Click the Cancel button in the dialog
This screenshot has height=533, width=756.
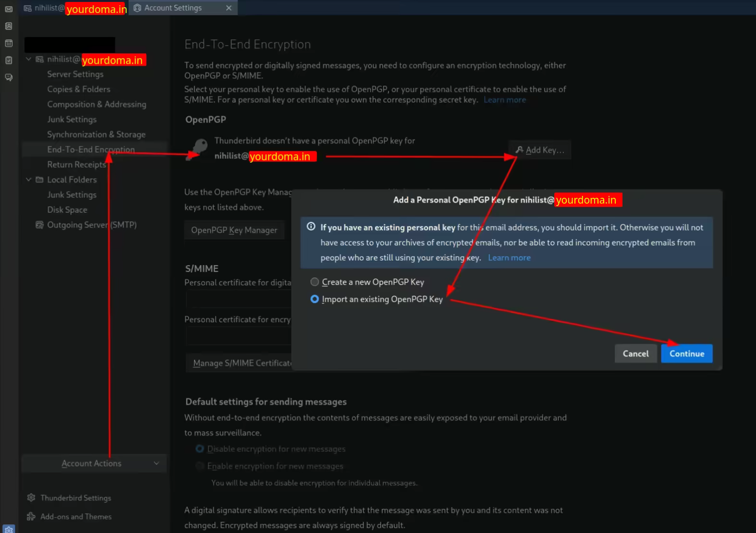coord(635,353)
